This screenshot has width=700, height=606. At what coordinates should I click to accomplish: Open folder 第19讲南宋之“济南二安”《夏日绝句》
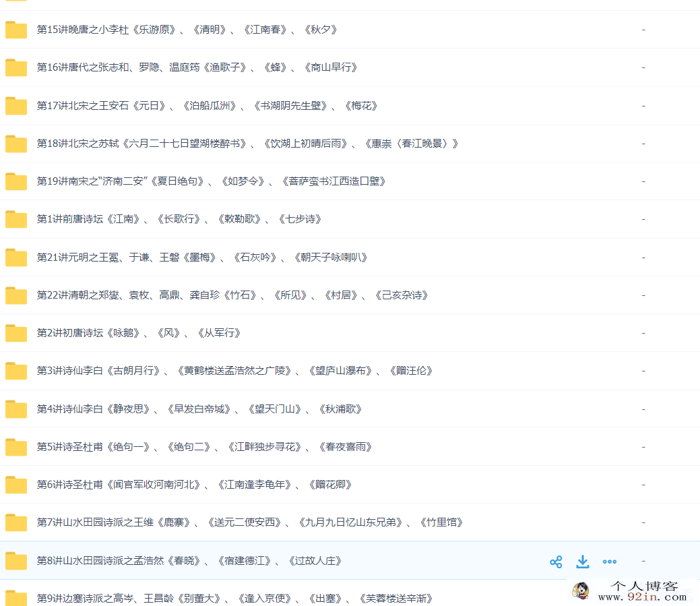(212, 181)
